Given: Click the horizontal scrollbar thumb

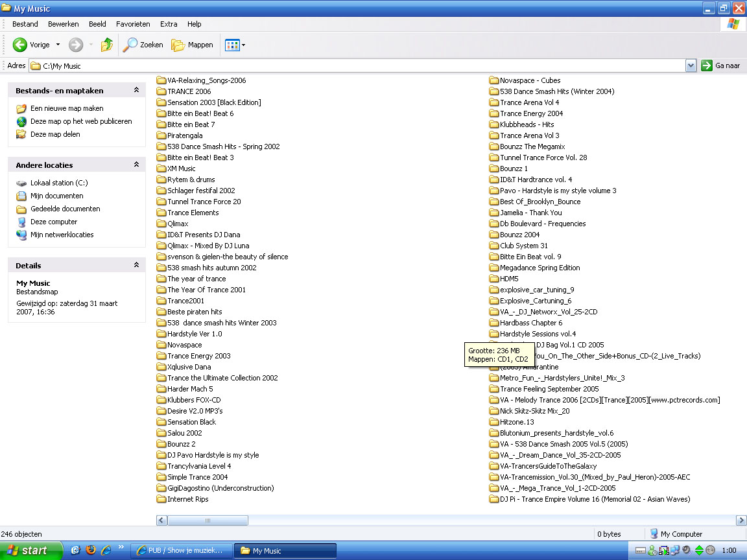Looking at the screenshot, I should [207, 520].
